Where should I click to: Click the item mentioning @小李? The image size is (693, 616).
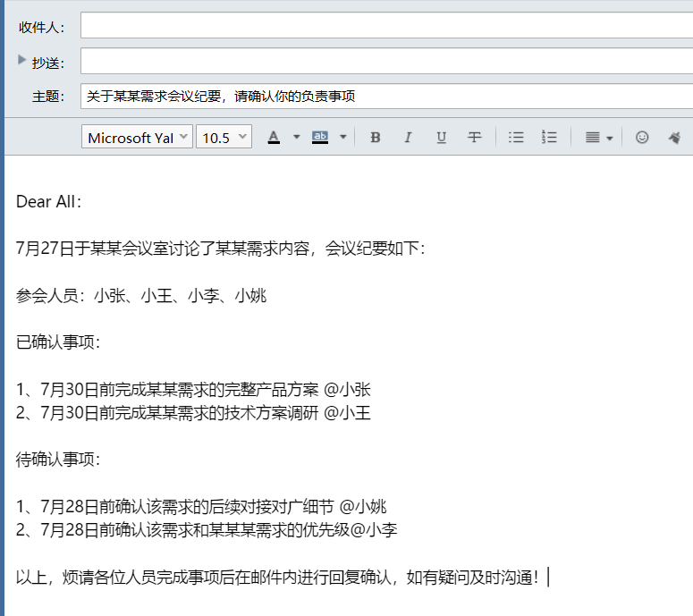tap(207, 530)
